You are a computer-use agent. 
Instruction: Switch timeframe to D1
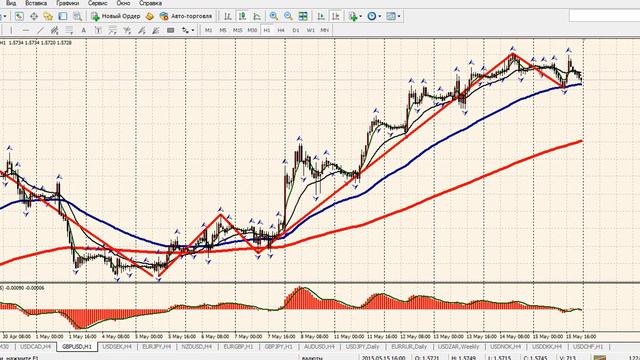click(296, 30)
